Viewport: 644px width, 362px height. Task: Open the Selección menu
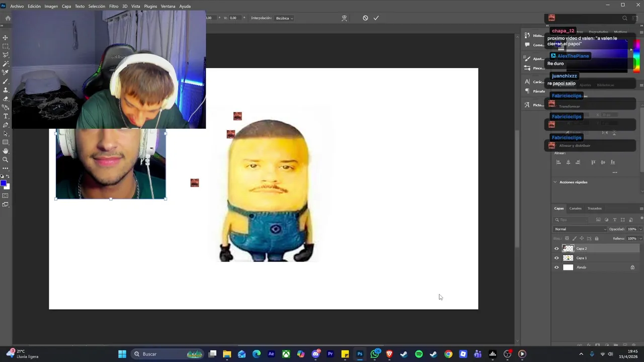point(97,7)
